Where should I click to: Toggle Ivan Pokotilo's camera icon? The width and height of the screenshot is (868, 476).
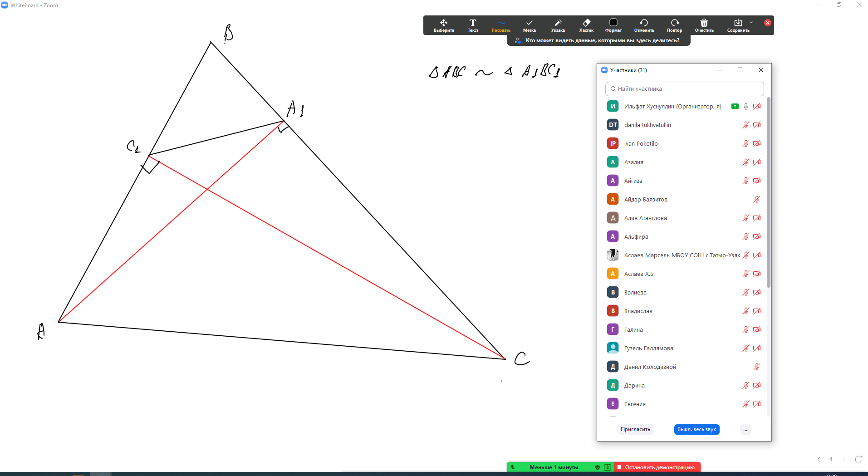(x=757, y=143)
